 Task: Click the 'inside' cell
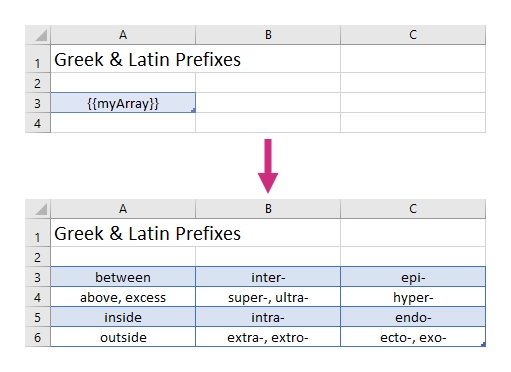click(x=123, y=317)
